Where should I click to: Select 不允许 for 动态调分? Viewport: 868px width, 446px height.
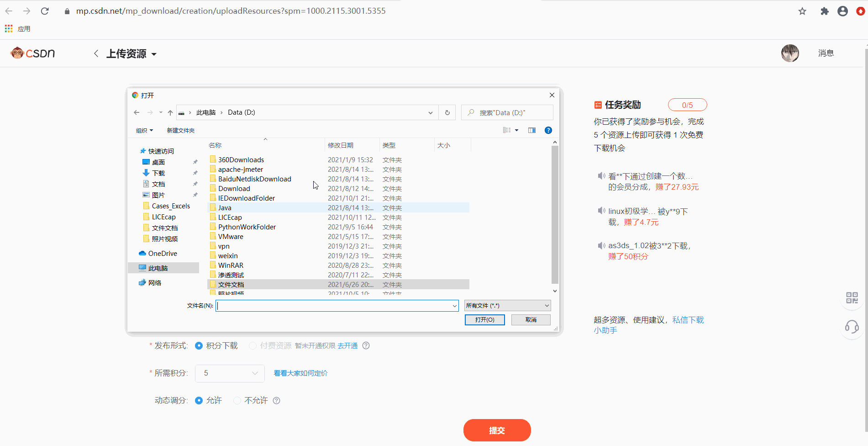237,401
